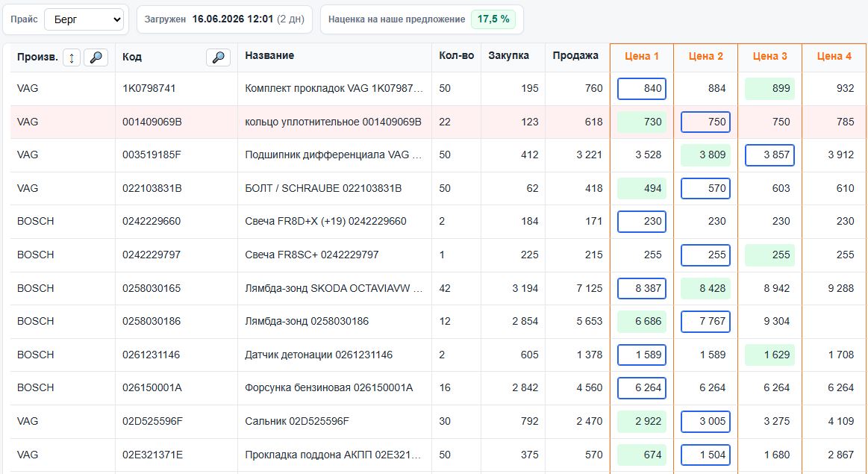The height and width of the screenshot is (474, 868).
Task: Click price 3 528 in Подшипник row
Action: click(649, 155)
